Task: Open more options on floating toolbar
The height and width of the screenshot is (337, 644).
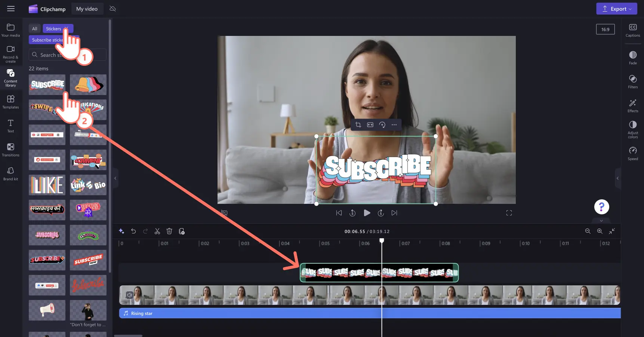Action: coord(394,125)
